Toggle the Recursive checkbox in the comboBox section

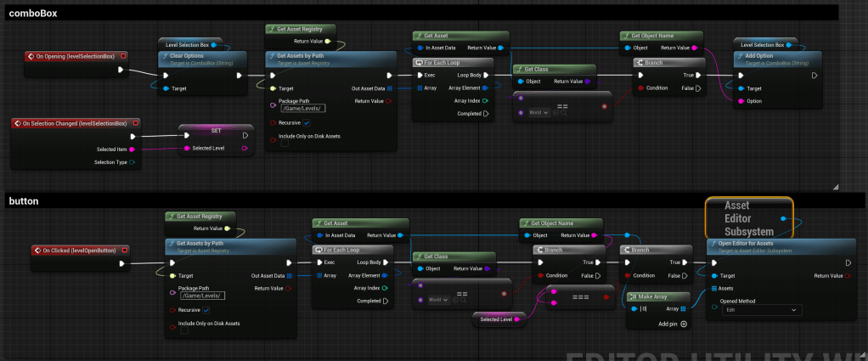309,121
